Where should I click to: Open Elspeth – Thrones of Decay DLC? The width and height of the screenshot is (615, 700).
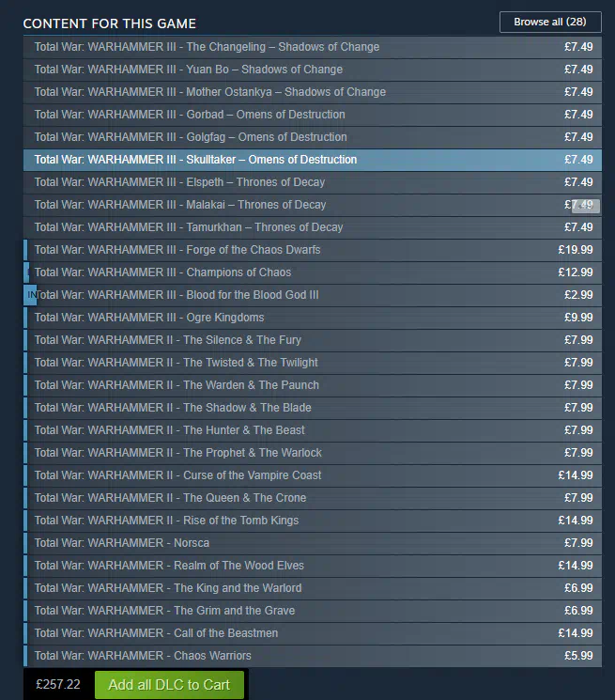tap(312, 182)
